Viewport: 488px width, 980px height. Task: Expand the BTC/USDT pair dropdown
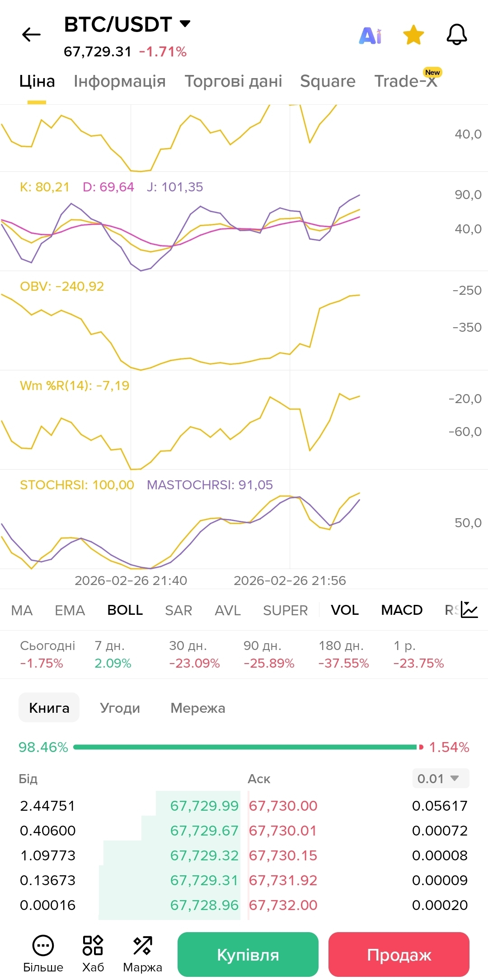[x=185, y=23]
